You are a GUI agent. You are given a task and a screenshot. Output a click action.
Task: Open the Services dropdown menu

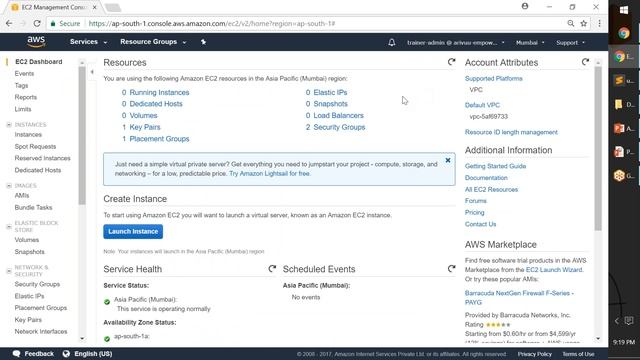(x=88, y=42)
